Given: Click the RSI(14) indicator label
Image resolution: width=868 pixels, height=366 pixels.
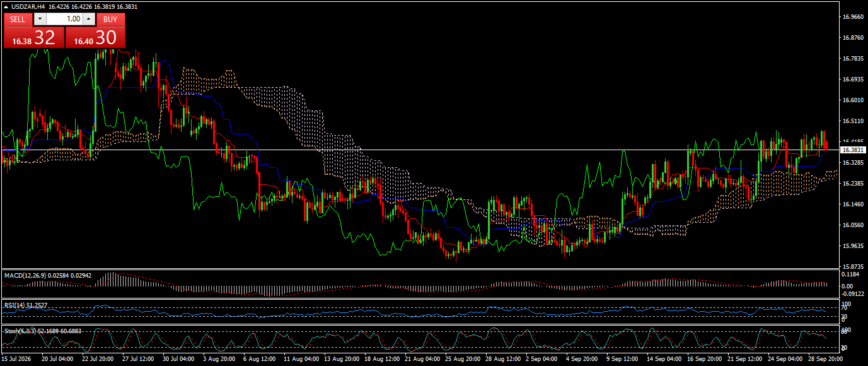Looking at the screenshot, I should [x=14, y=305].
